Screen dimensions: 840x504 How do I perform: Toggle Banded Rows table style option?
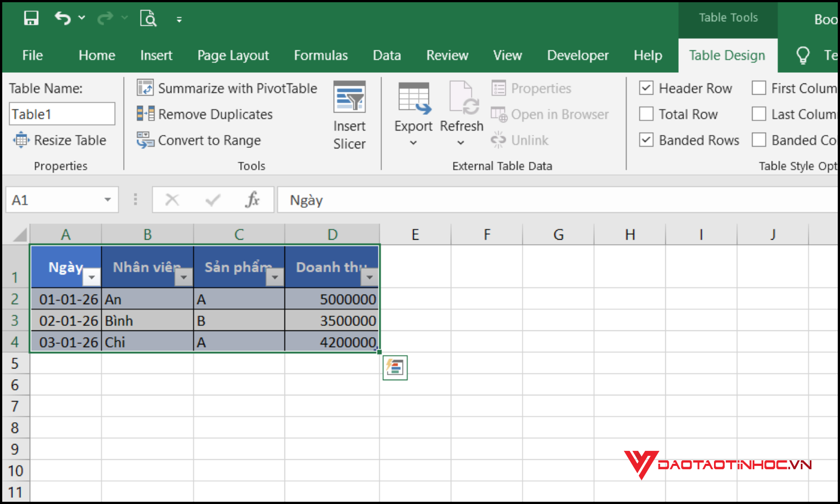click(x=646, y=140)
